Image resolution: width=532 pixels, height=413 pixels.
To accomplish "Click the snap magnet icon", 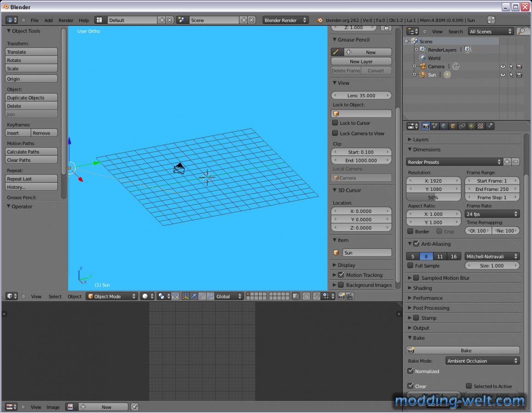I will pos(316,296).
